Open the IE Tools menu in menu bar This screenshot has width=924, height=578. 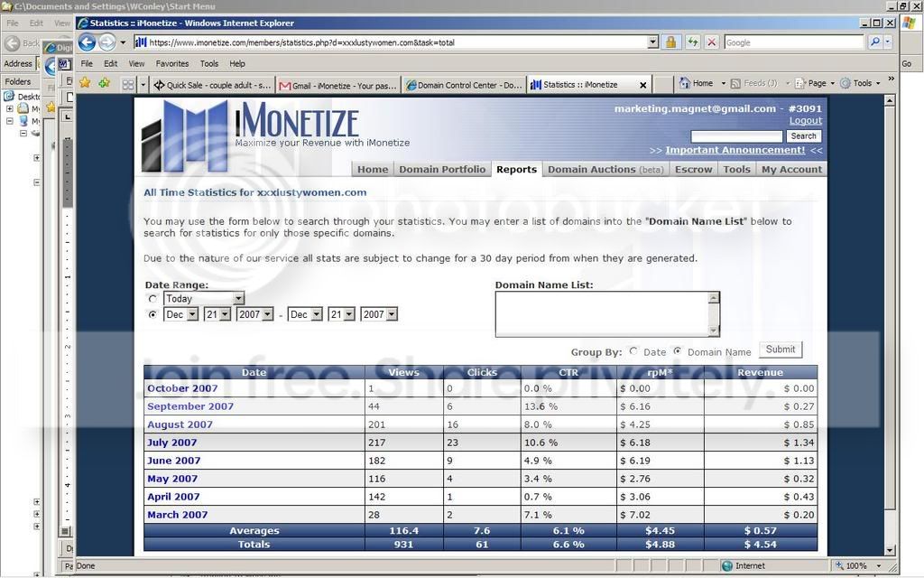[209, 64]
